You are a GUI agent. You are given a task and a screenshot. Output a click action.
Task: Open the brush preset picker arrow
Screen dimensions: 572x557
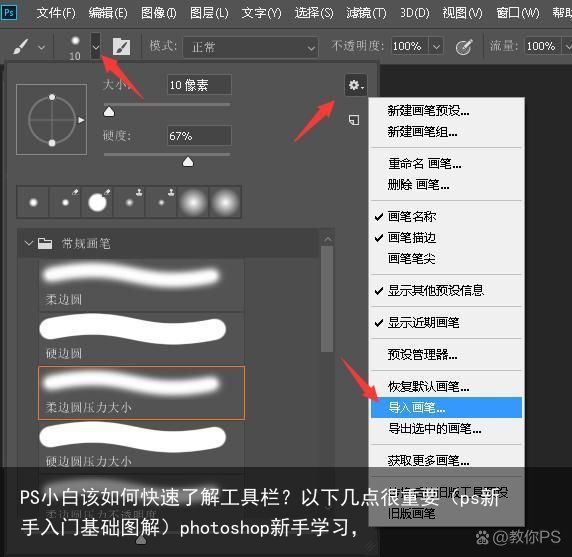pyautogui.click(x=96, y=46)
